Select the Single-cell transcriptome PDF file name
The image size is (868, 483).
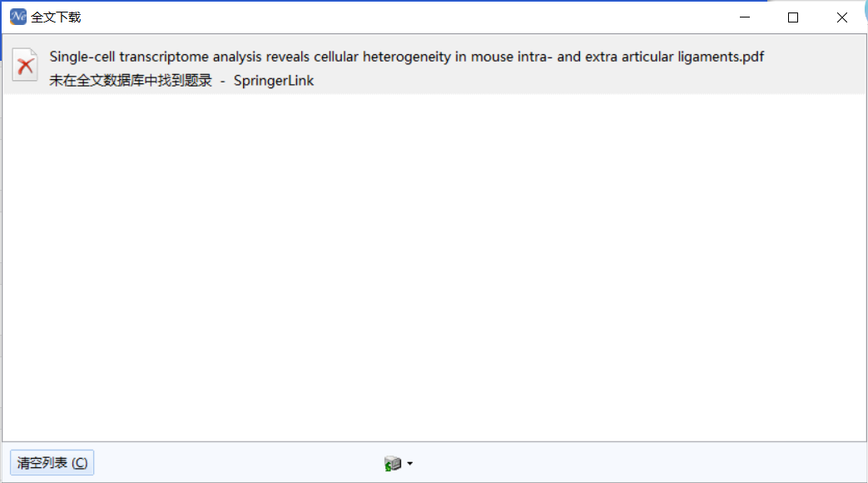point(406,57)
